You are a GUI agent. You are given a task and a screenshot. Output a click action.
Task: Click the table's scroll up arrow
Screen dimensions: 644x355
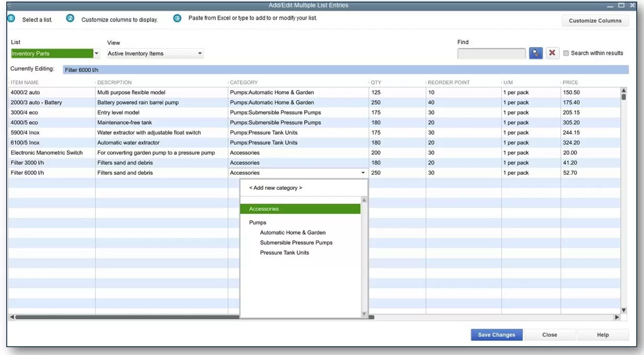[623, 90]
